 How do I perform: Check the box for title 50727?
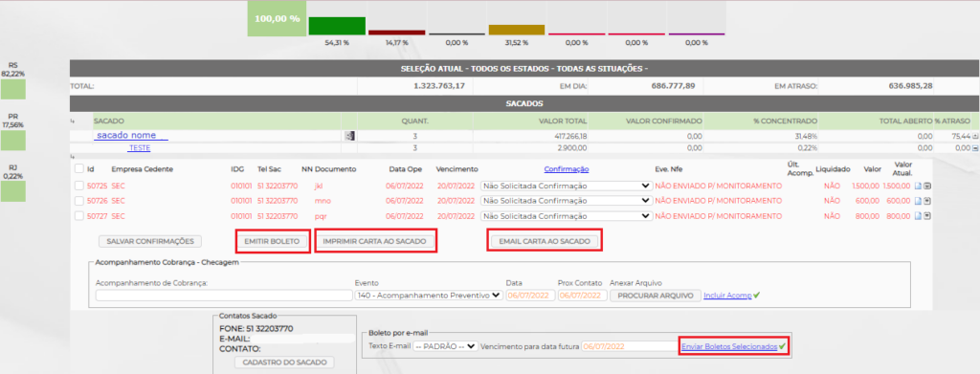78,216
